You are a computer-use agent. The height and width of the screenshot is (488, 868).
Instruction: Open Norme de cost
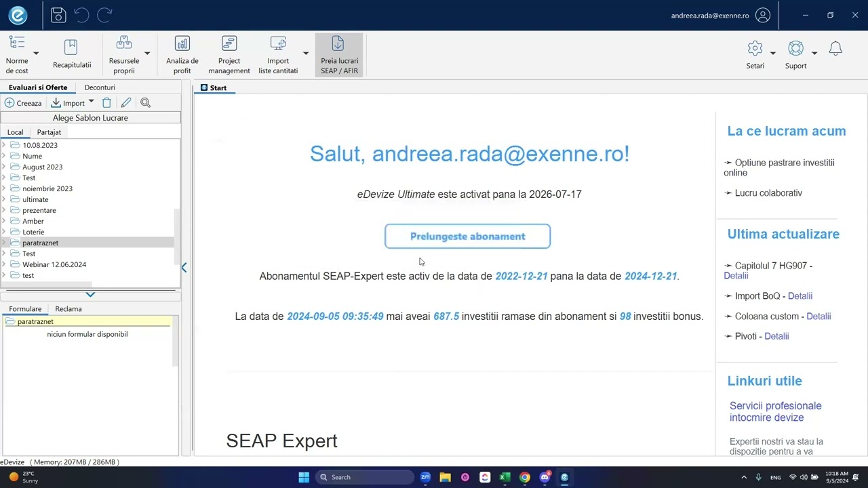pos(17,55)
